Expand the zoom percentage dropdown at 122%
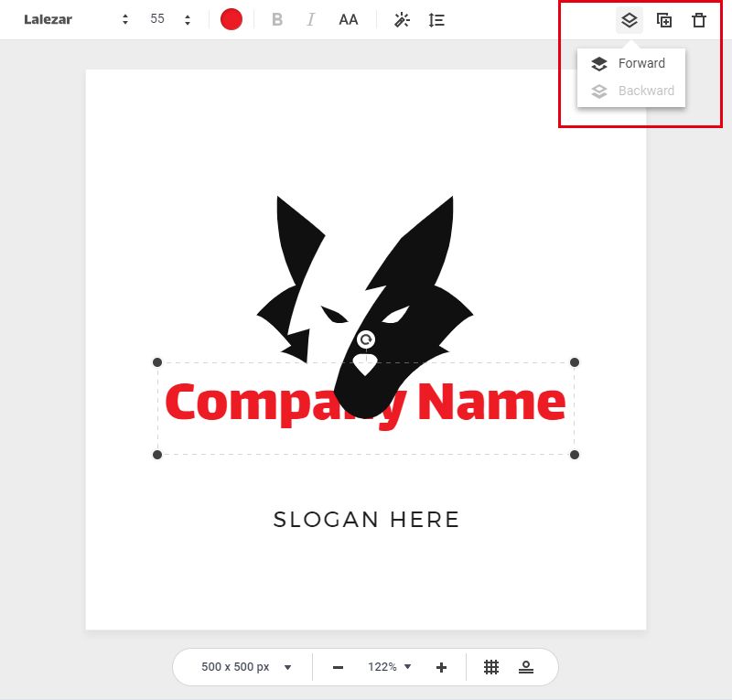Viewport: 732px width, 700px height. click(x=388, y=666)
